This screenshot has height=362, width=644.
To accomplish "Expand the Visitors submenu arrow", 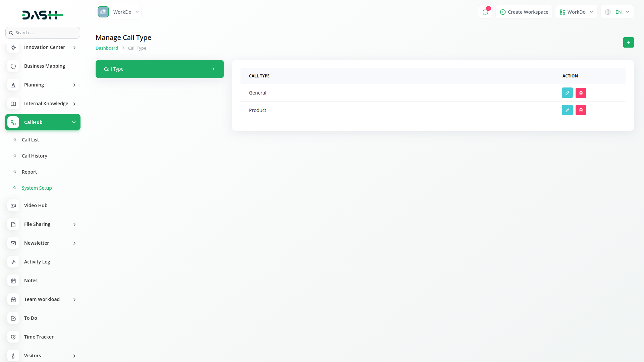I will pos(74,356).
